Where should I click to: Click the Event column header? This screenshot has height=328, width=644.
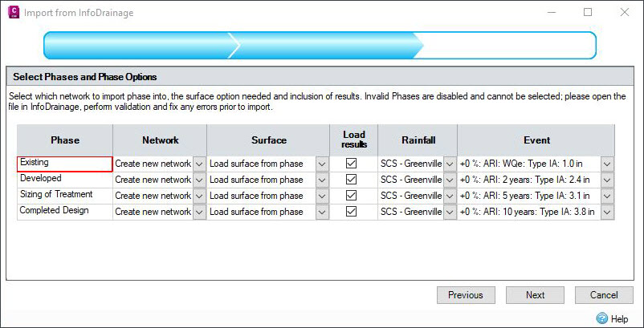point(536,140)
